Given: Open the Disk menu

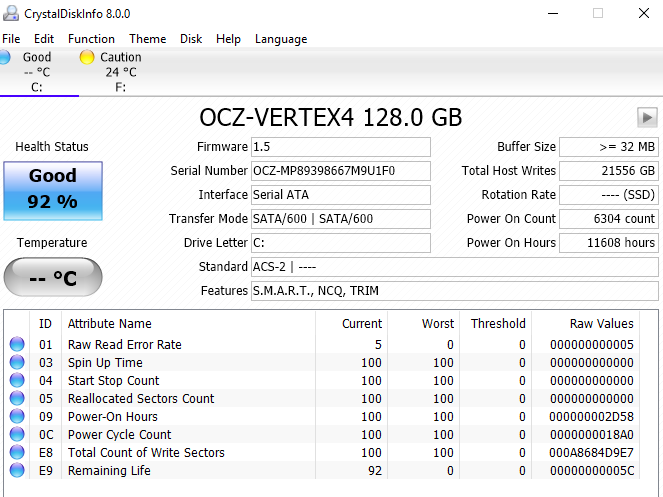Looking at the screenshot, I should pyautogui.click(x=191, y=39).
